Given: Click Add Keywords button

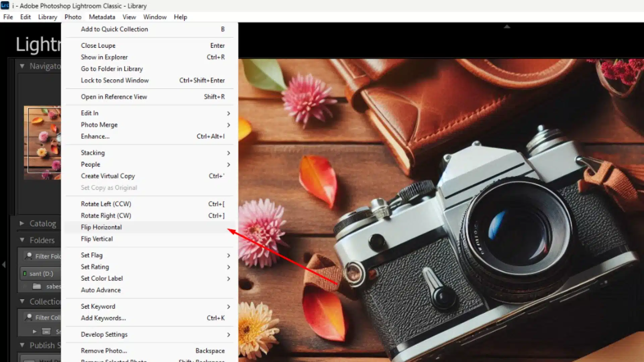Looking at the screenshot, I should click(x=103, y=318).
